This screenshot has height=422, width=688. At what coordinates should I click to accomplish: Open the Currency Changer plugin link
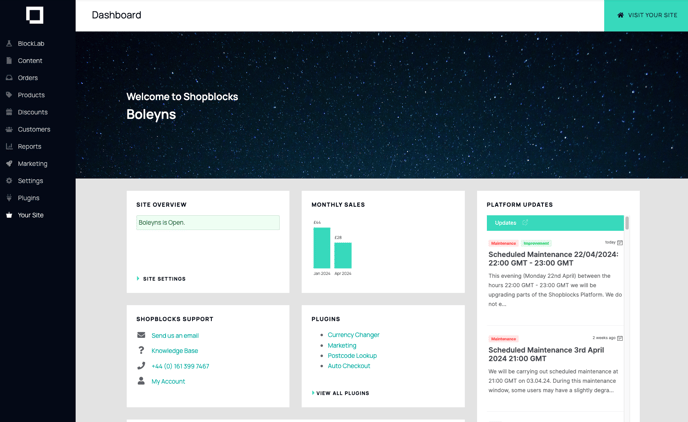click(x=354, y=335)
